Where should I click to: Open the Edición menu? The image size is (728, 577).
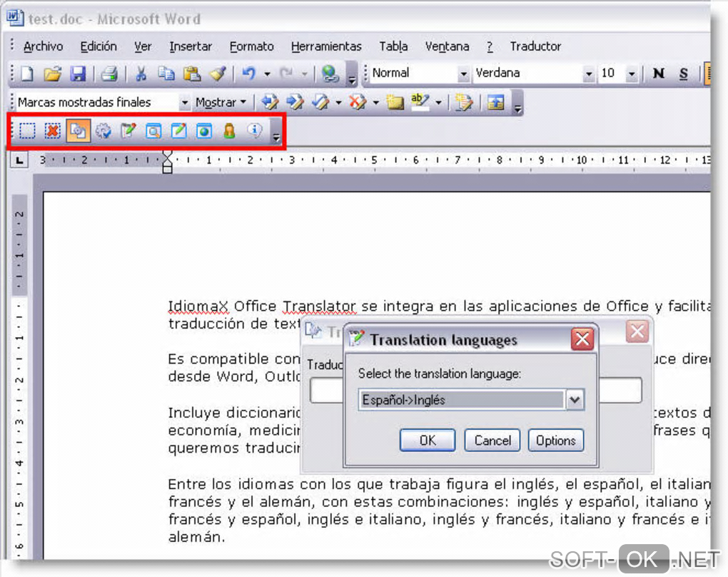tap(98, 46)
